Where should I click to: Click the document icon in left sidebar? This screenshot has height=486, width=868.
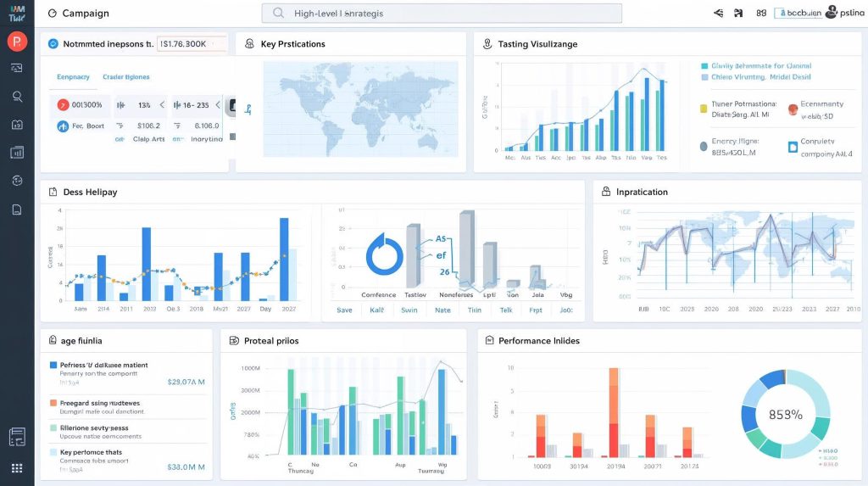click(x=17, y=209)
